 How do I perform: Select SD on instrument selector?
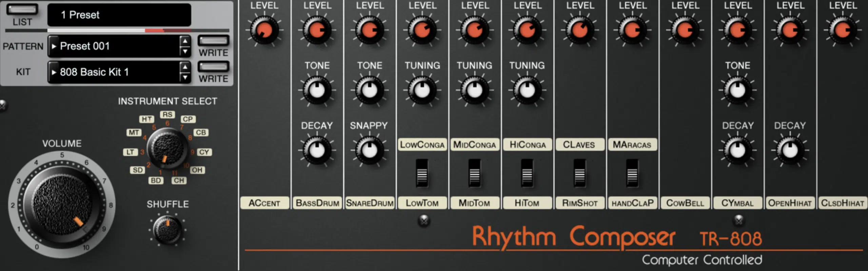click(138, 170)
